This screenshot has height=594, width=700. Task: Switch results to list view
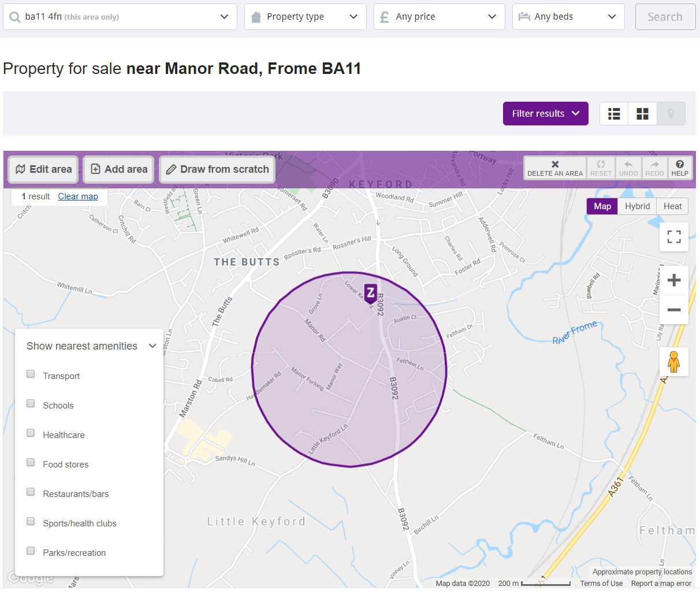(x=613, y=113)
